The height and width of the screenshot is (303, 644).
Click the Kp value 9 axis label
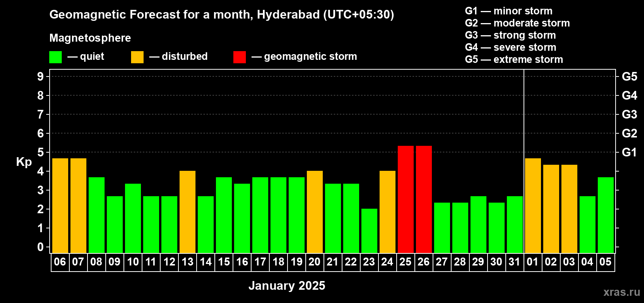41,77
